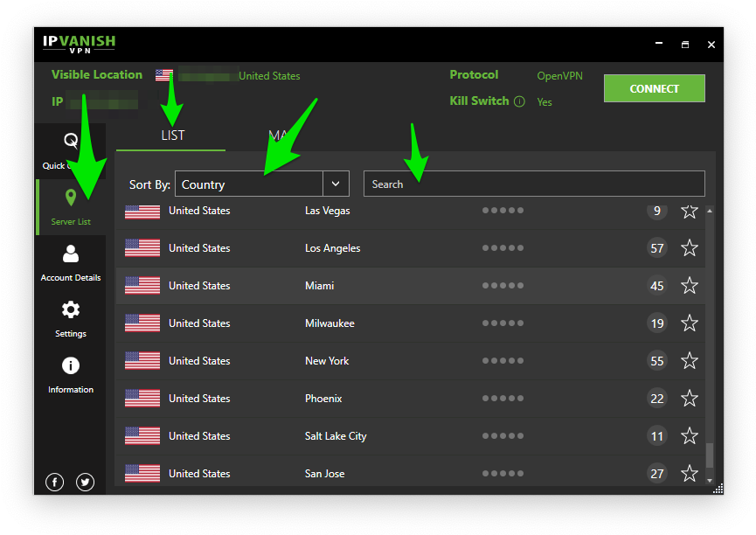Select the Miami city name
Image resolution: width=756 pixels, height=535 pixels.
[319, 286]
